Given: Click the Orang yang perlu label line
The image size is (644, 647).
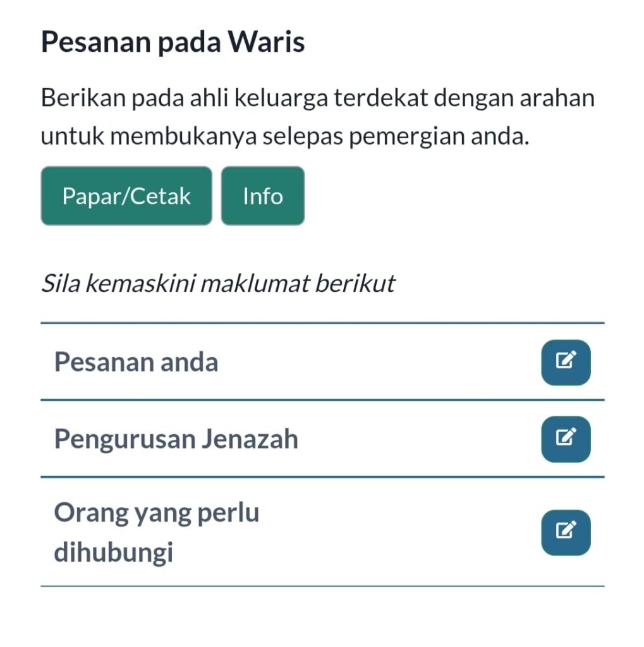Looking at the screenshot, I should tap(157, 512).
